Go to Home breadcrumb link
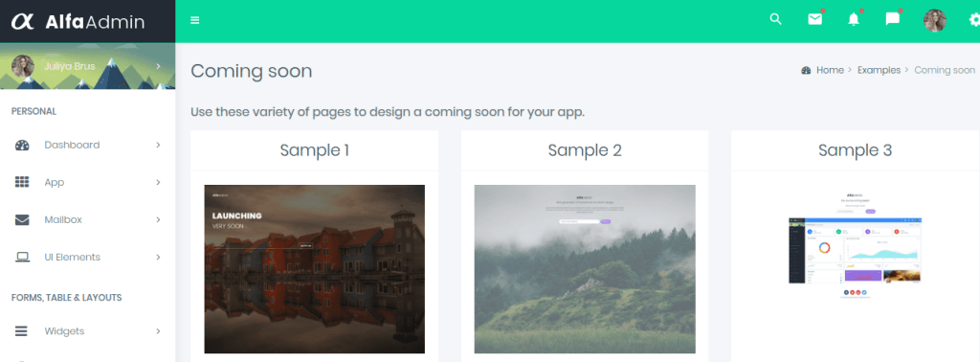980x362 pixels. click(x=830, y=70)
